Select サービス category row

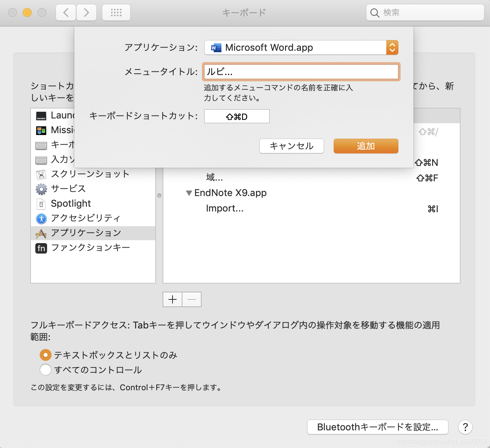93,189
